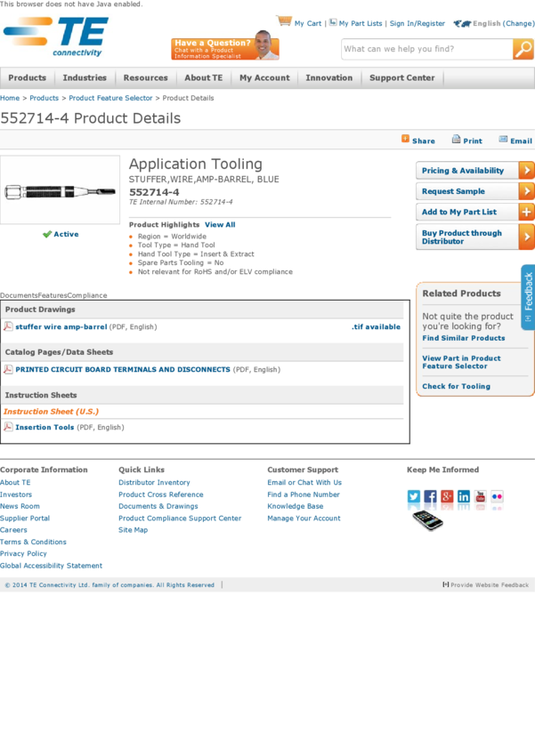The height and width of the screenshot is (756, 535).
Task: Open the Products navigation menu
Action: coord(27,78)
